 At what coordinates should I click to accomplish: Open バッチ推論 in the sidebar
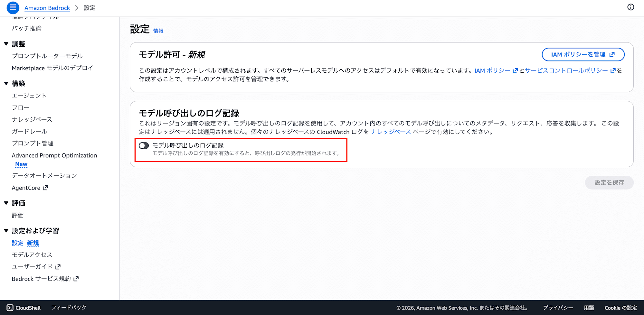tap(27, 28)
